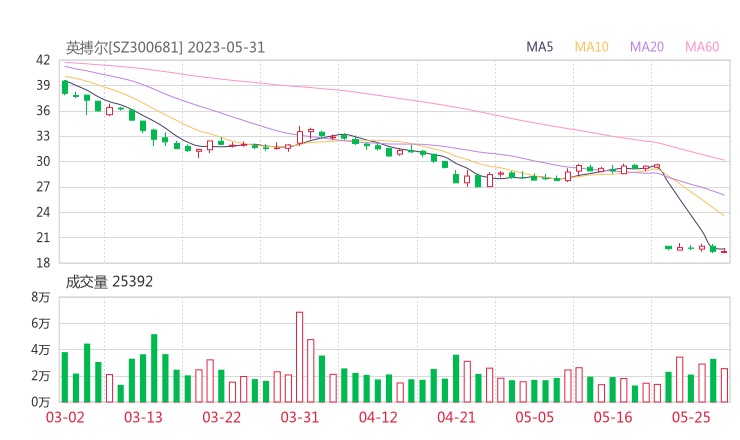
Task: Click the 04-12 date axis label
Action: click(378, 417)
